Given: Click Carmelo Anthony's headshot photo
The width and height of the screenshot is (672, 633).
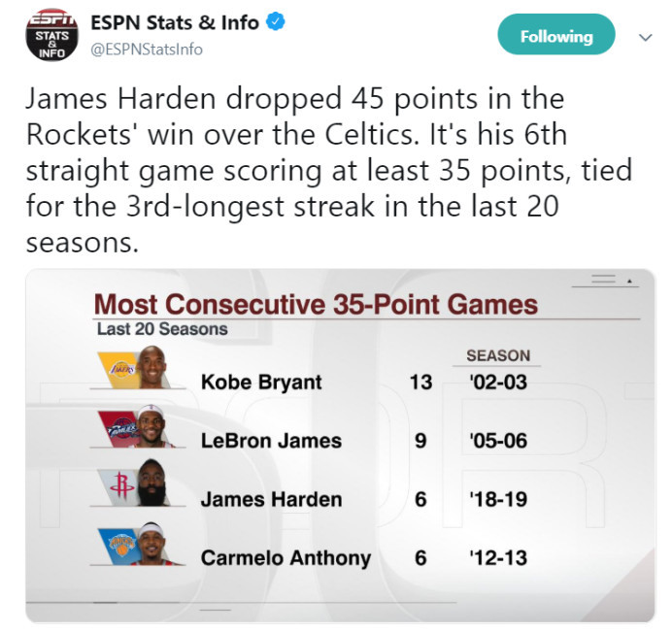Looking at the screenshot, I should (152, 544).
